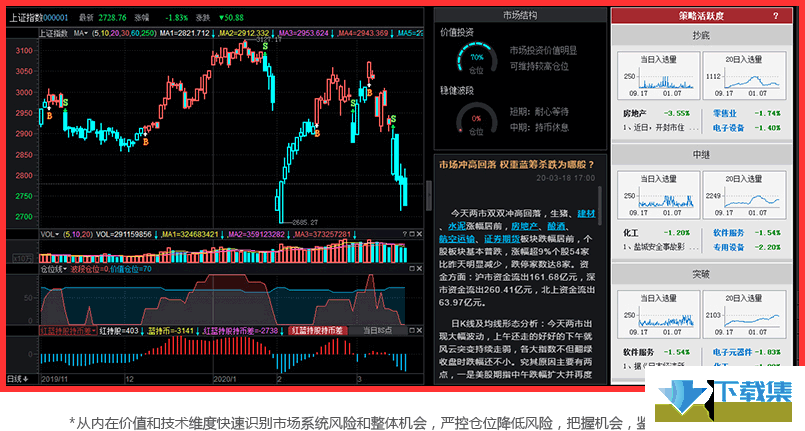
Task: Click 蓝持币=-3141 readout
Action: pos(170,331)
